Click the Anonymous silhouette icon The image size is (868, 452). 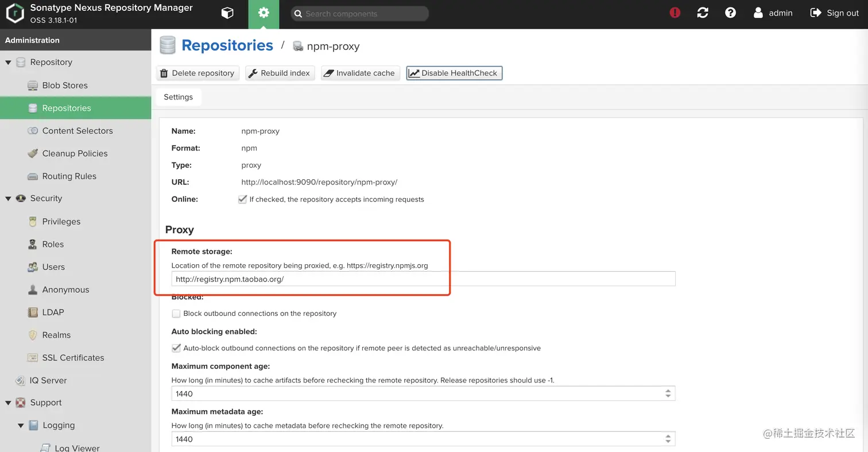point(33,289)
